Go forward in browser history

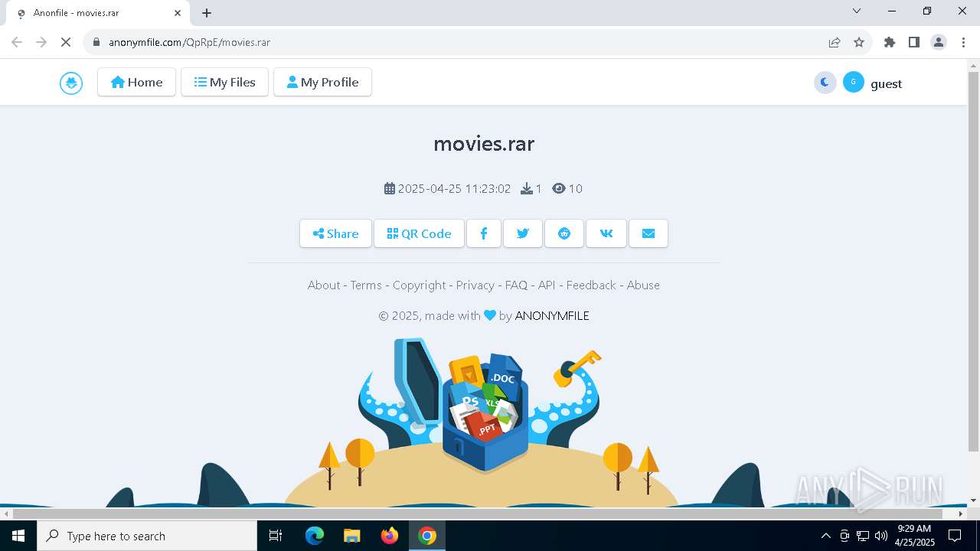point(41,42)
